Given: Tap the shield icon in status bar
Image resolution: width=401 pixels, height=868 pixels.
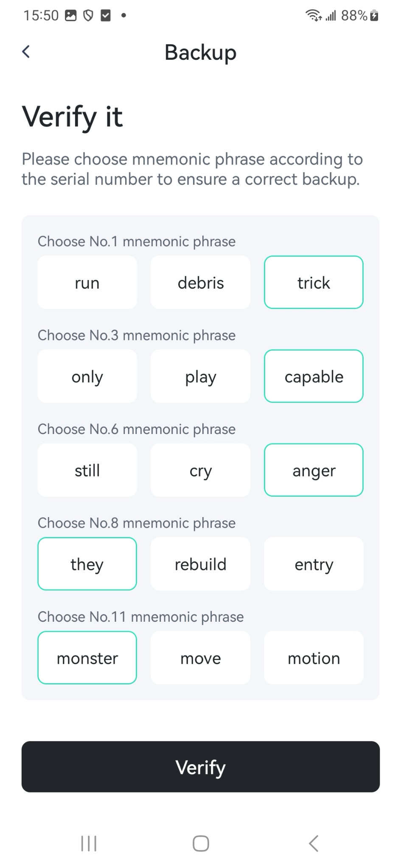Looking at the screenshot, I should pos(88,16).
